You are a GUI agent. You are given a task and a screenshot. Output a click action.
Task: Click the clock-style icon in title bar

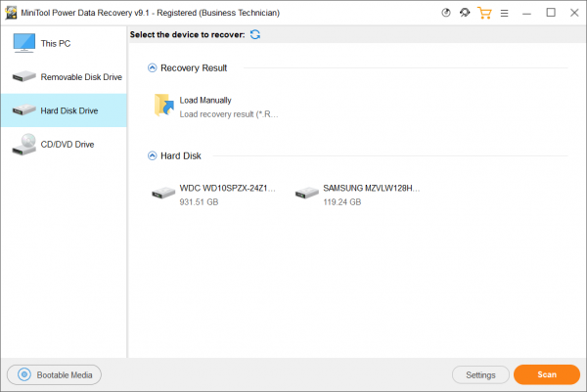click(x=445, y=13)
